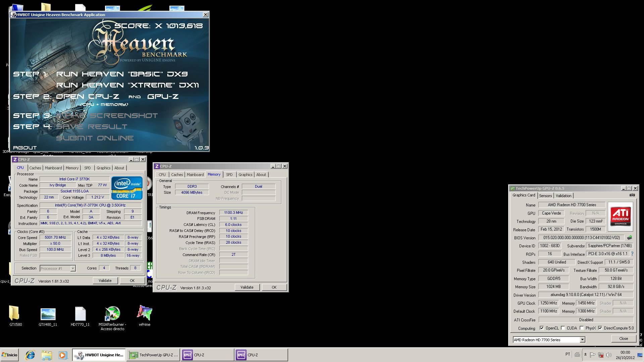Click the GPU Clock 1250 MHz field
This screenshot has height=362, width=644.
(x=548, y=303)
